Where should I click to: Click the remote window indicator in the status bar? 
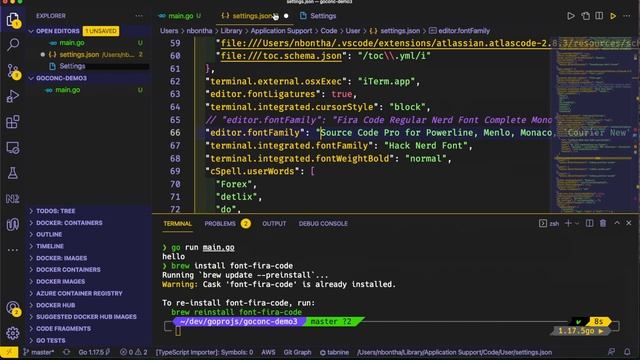coord(9,352)
